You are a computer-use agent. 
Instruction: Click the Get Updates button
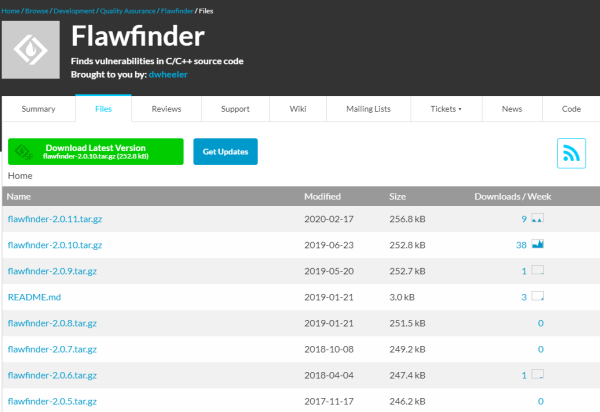point(225,151)
